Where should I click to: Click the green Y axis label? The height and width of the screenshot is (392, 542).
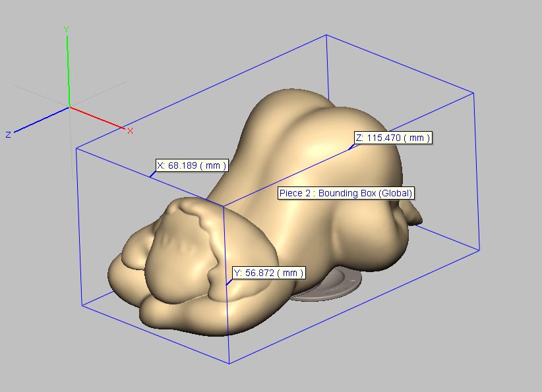66,30
